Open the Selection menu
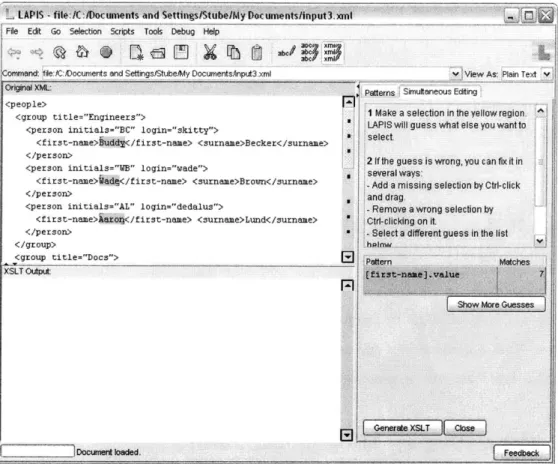 (x=85, y=31)
